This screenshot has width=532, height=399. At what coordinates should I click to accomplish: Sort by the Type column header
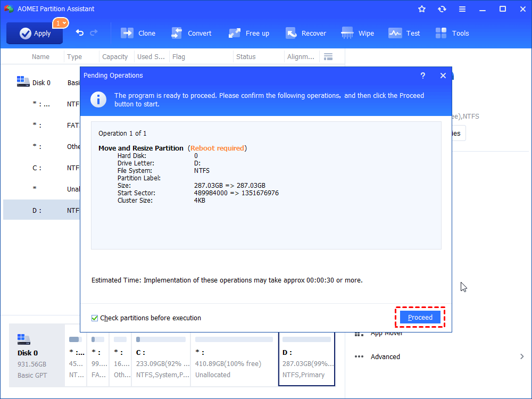(74, 57)
